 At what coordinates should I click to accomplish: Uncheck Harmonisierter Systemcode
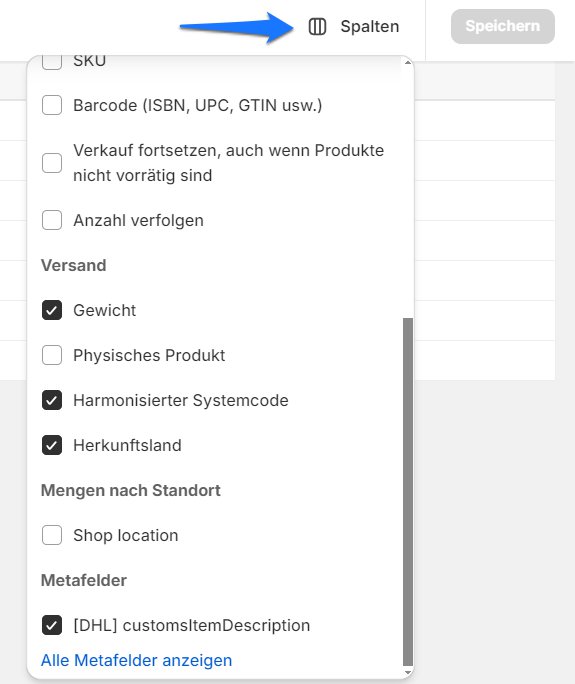point(52,400)
